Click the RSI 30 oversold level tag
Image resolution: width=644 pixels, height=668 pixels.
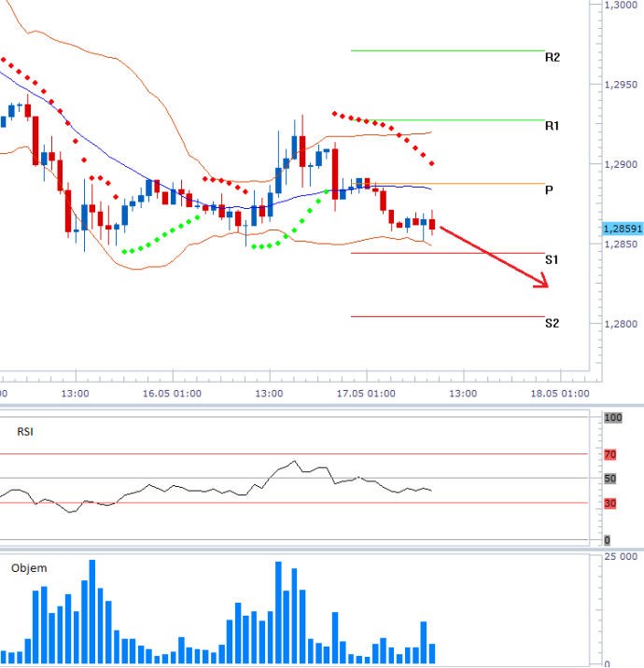tap(609, 503)
